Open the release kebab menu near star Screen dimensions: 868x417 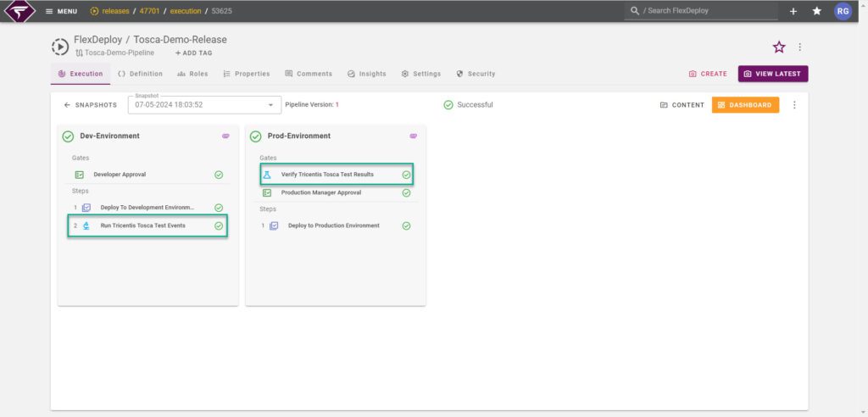800,47
